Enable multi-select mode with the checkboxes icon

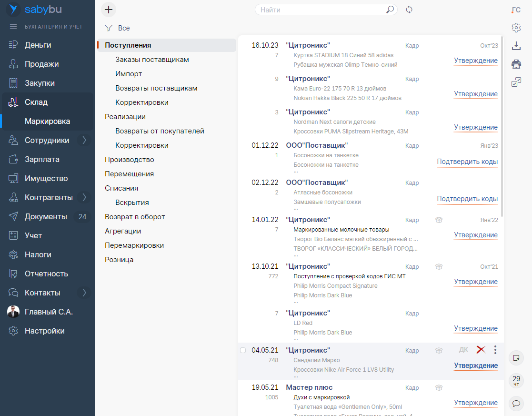pos(516,82)
